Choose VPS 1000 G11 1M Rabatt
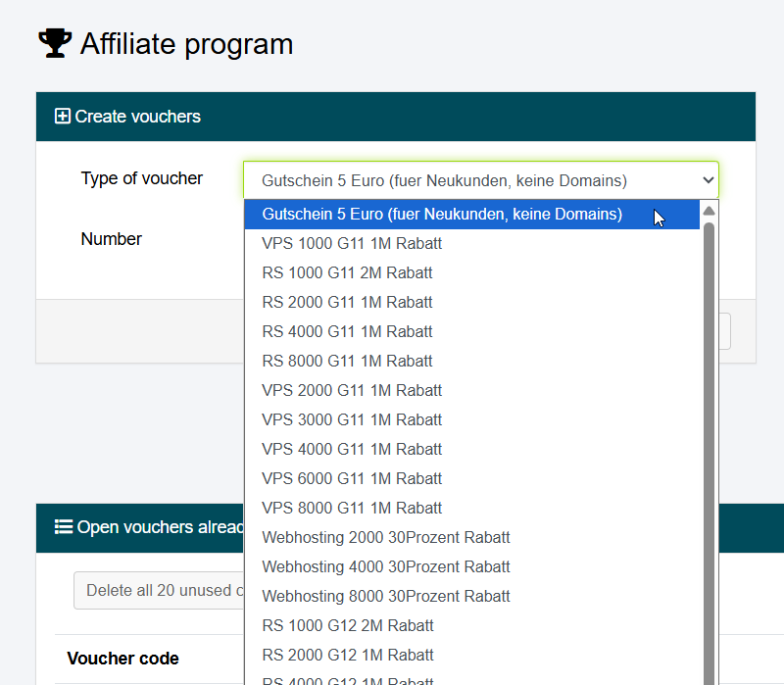The image size is (784, 685). pos(352,243)
